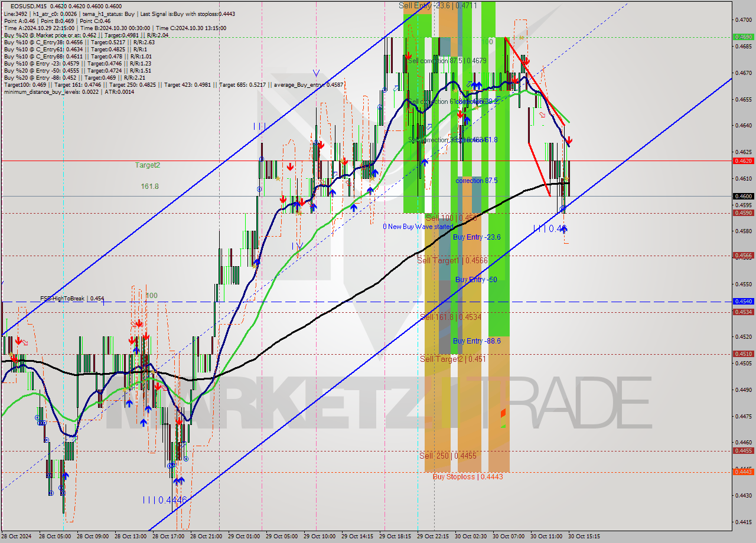
Task: Click the 'Buy Stoploss | 0.4443' label
Action: click(x=468, y=476)
